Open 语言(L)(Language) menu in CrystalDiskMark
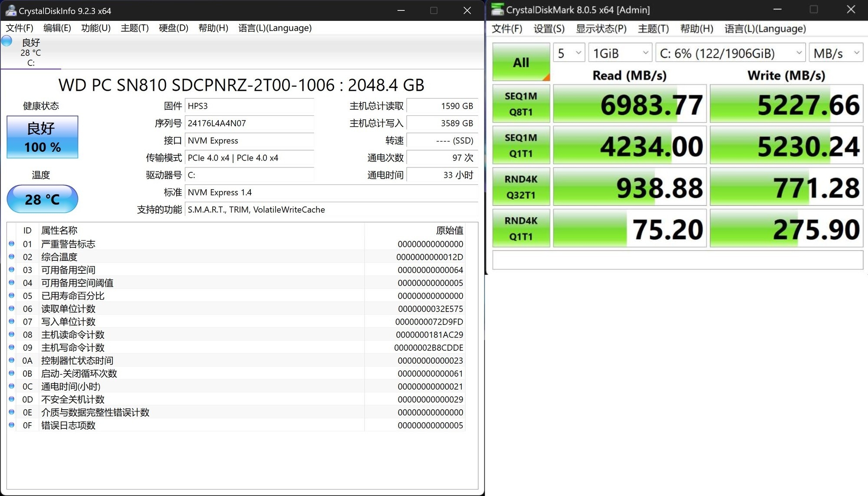The height and width of the screenshot is (496, 868). coord(765,29)
